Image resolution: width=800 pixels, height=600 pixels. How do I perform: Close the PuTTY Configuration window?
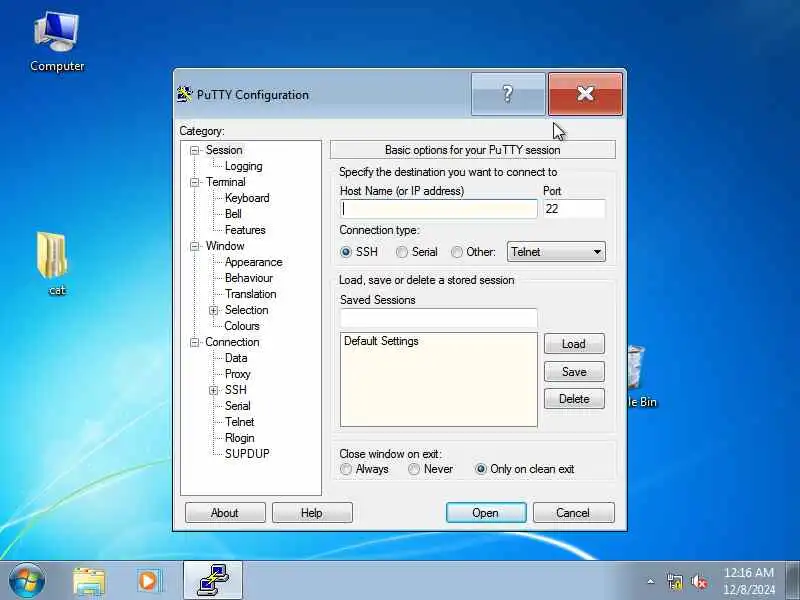point(585,94)
